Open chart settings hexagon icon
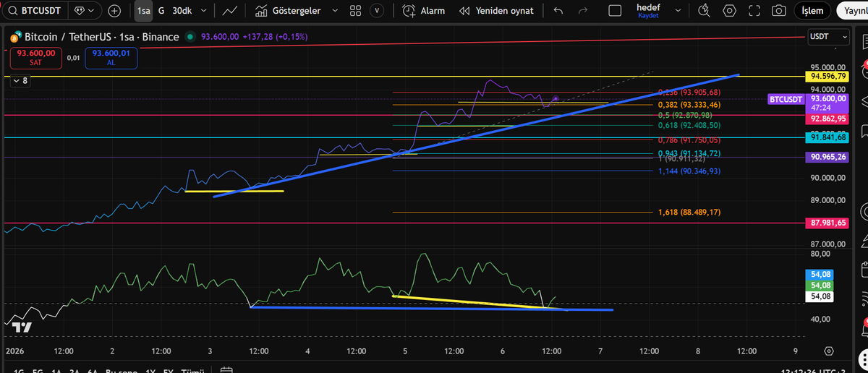868x373 pixels. coord(729,11)
